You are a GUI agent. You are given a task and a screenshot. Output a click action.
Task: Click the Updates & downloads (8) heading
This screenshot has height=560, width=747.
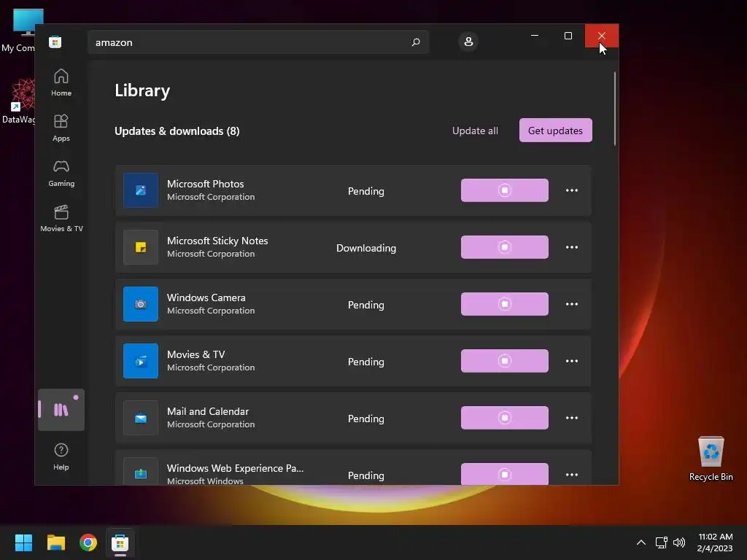point(177,131)
